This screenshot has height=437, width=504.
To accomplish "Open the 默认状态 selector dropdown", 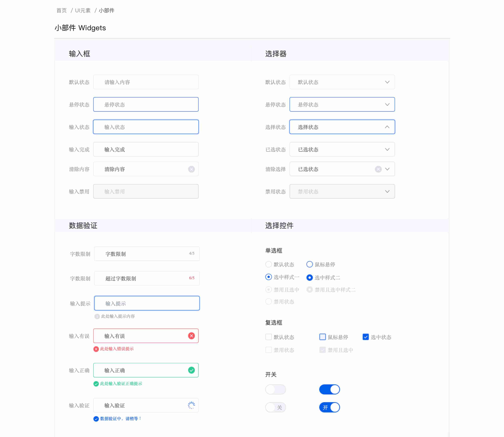I will tap(342, 82).
